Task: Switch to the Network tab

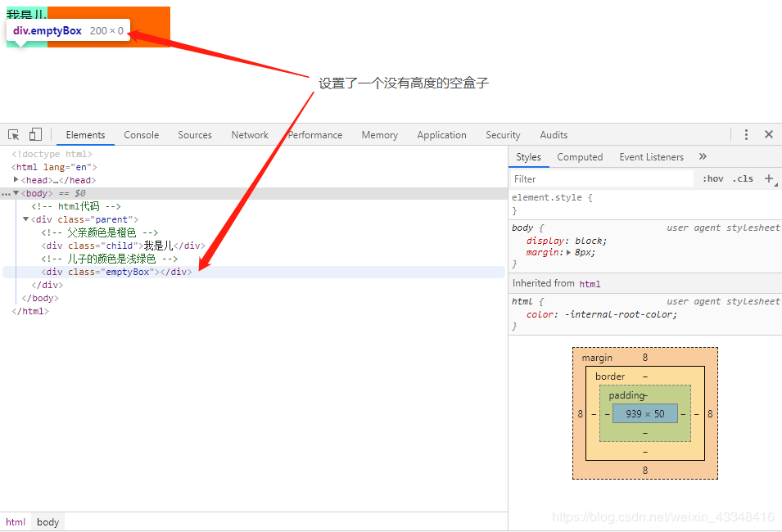Action: point(250,134)
